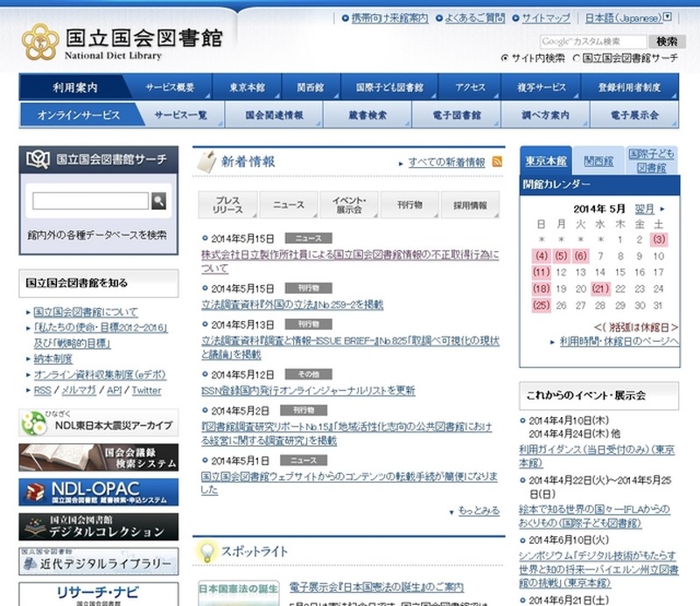This screenshot has width=700, height=606.
Task: Switch to the 関西館 calendar tab
Action: (598, 162)
